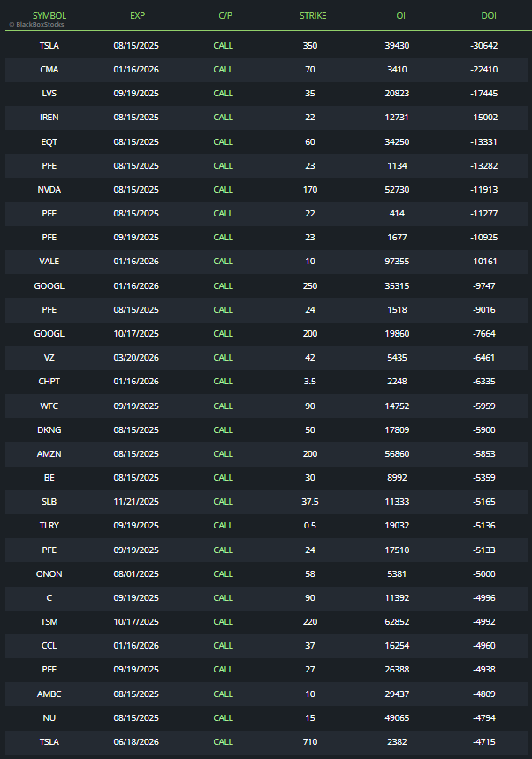Select the ONON symbol cell
The height and width of the screenshot is (759, 532).
click(49, 573)
